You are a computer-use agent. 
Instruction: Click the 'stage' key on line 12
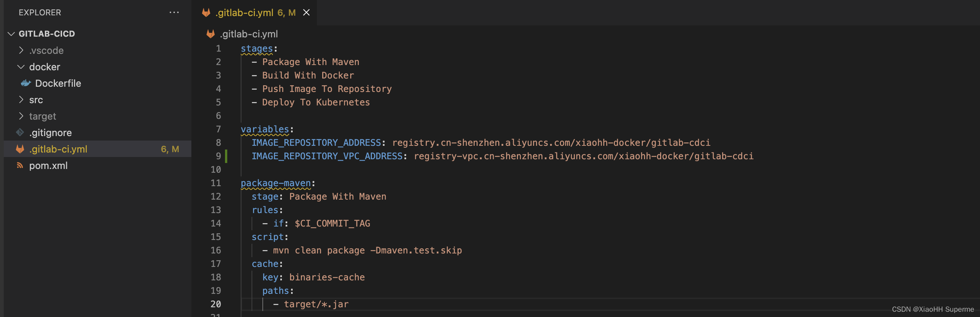265,197
